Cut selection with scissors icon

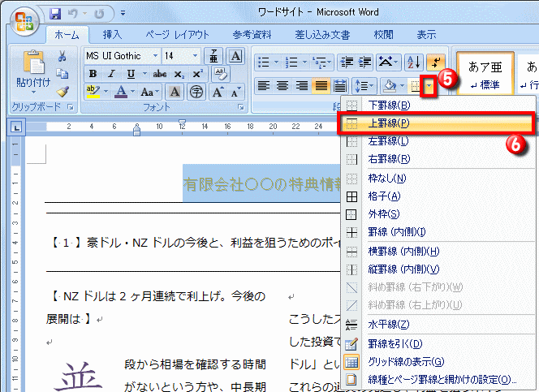pos(63,56)
